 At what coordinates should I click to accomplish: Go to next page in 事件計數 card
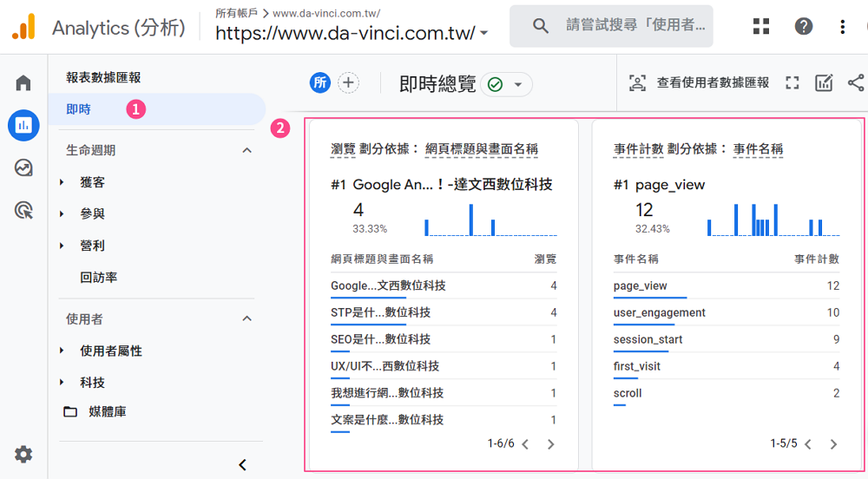(x=833, y=444)
